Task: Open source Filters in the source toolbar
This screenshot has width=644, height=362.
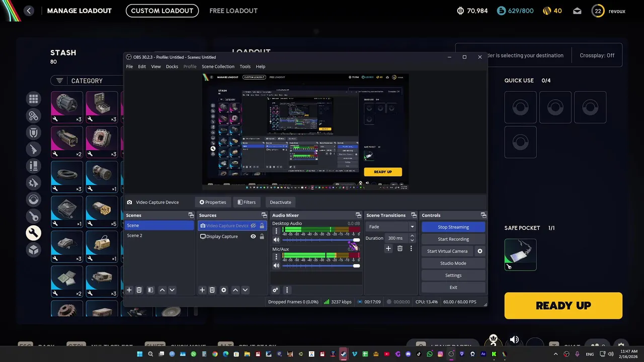Action: pyautogui.click(x=247, y=202)
